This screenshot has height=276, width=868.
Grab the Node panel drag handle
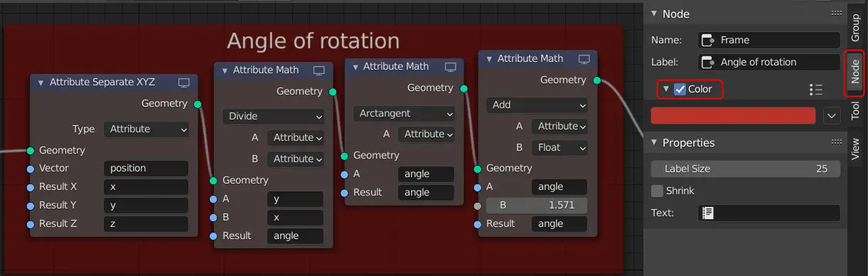coord(836,14)
